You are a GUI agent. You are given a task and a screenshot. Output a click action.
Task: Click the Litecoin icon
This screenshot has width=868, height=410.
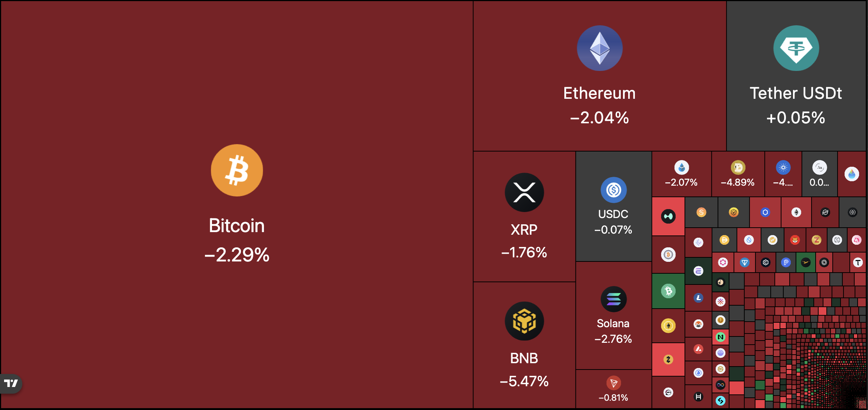click(x=698, y=298)
